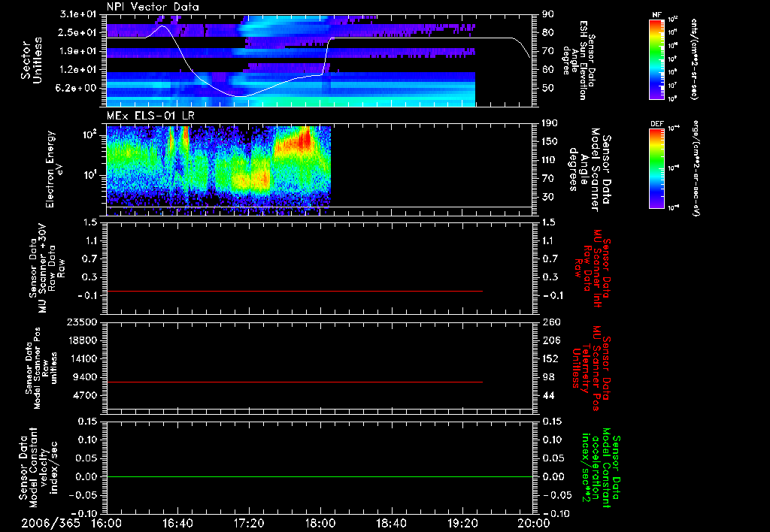Select the 'Electron Energy eV' axis title
The width and height of the screenshot is (770, 532).
tap(54, 169)
